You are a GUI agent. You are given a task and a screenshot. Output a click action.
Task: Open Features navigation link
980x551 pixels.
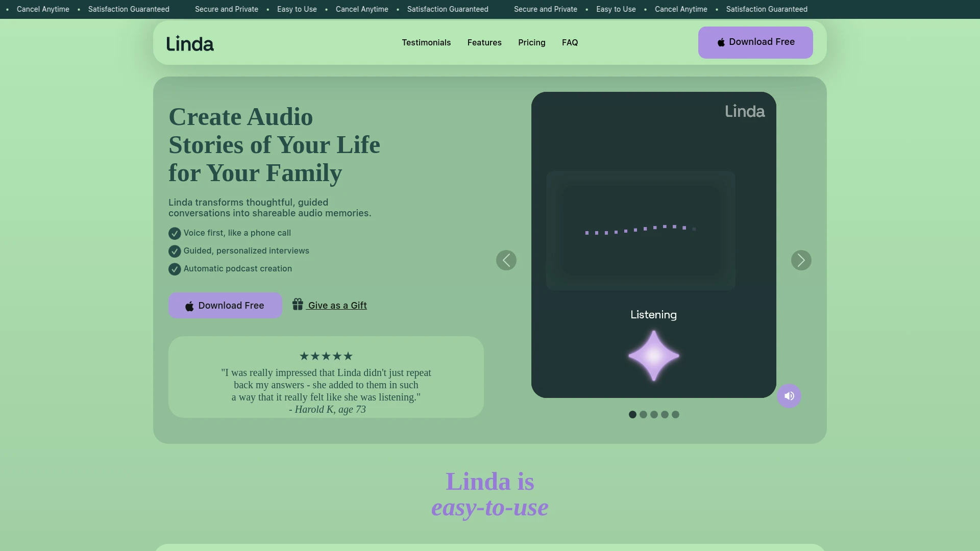(484, 43)
